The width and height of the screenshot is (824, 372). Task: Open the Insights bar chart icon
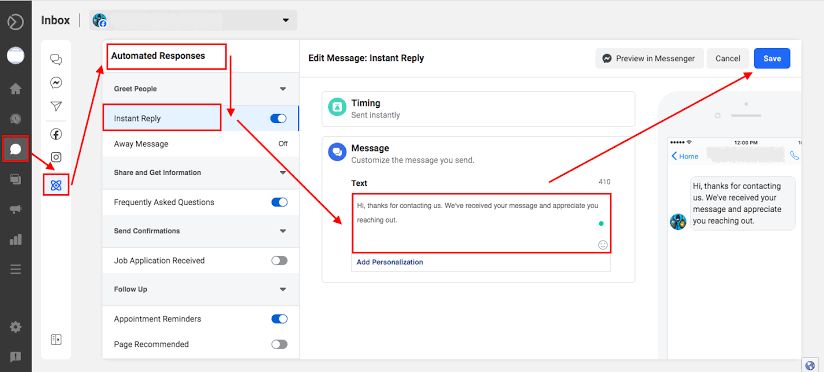click(x=16, y=240)
